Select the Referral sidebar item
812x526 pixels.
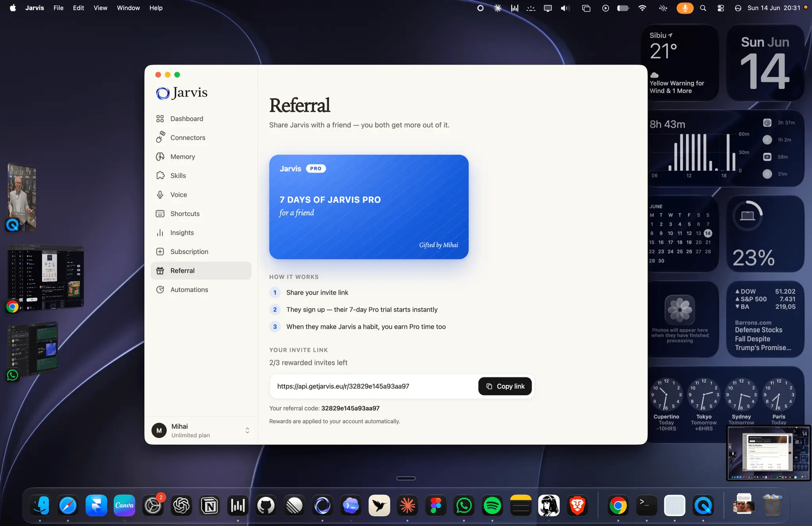click(201, 271)
